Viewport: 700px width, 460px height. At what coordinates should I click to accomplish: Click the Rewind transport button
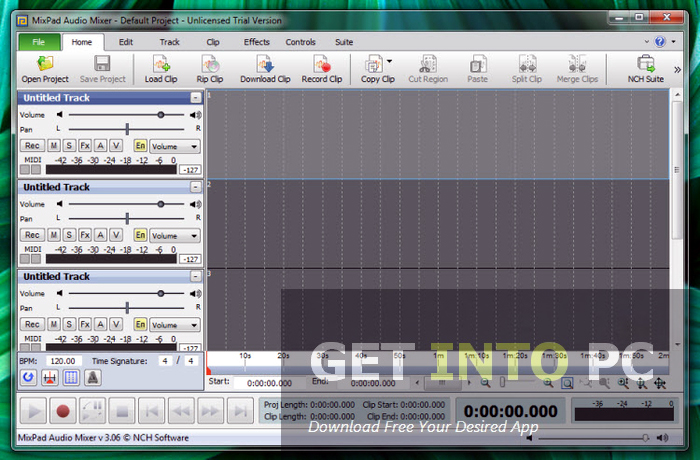181,410
